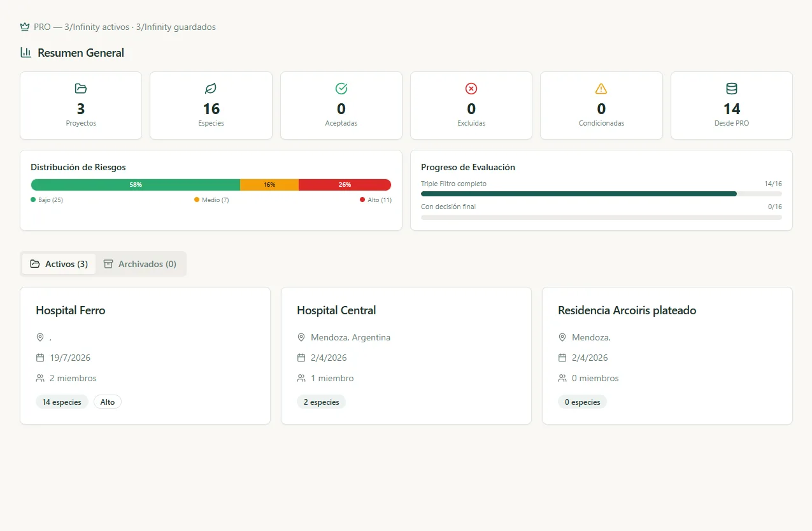This screenshot has height=531, width=812.
Task: Click the crown icon beside PRO plan
Action: pyautogui.click(x=25, y=27)
